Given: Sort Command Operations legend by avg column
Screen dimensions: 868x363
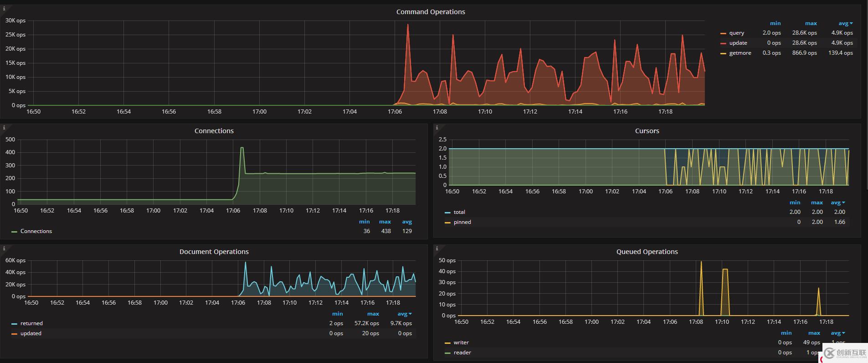Looking at the screenshot, I should [844, 23].
